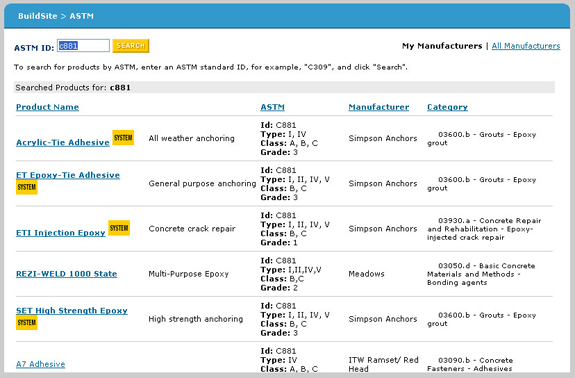The width and height of the screenshot is (575, 378).
Task: Click Simpson Anchors in ETI Injection Epoxy row
Action: click(x=383, y=228)
